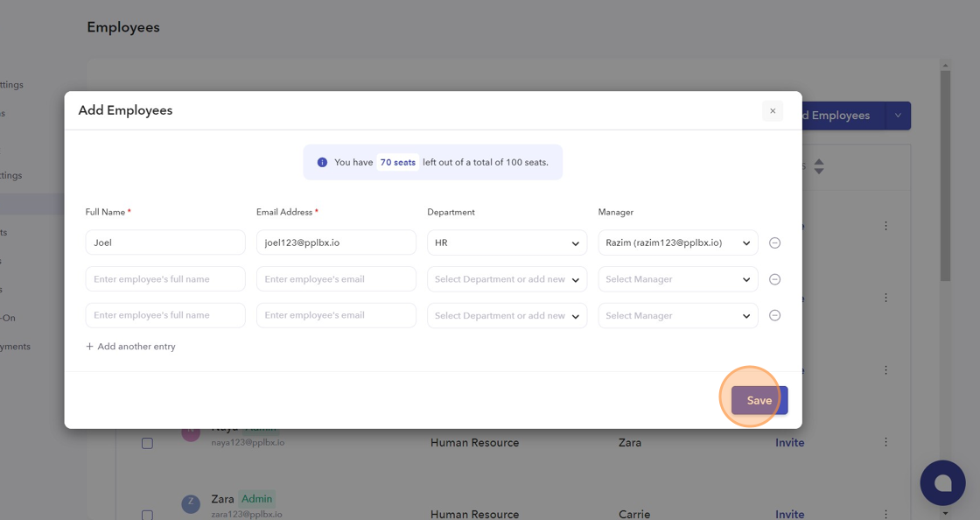980x520 pixels.
Task: Save the new employees
Action: 759,400
